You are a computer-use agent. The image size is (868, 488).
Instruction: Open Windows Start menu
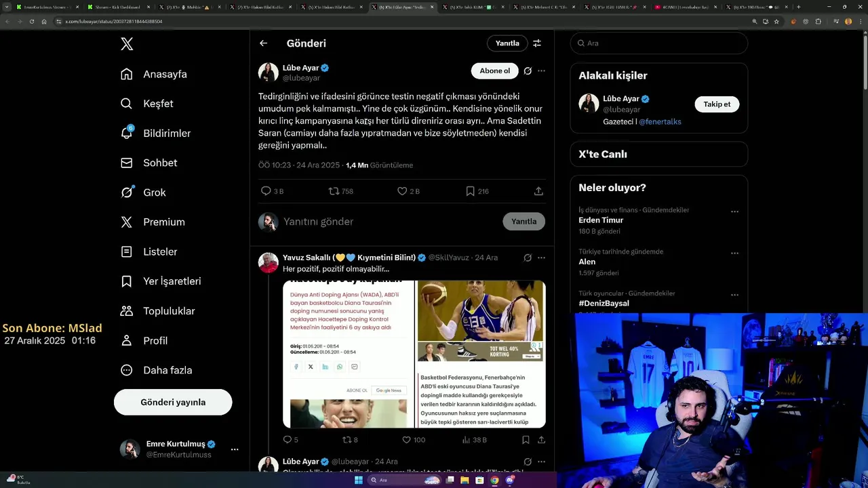[x=358, y=480]
